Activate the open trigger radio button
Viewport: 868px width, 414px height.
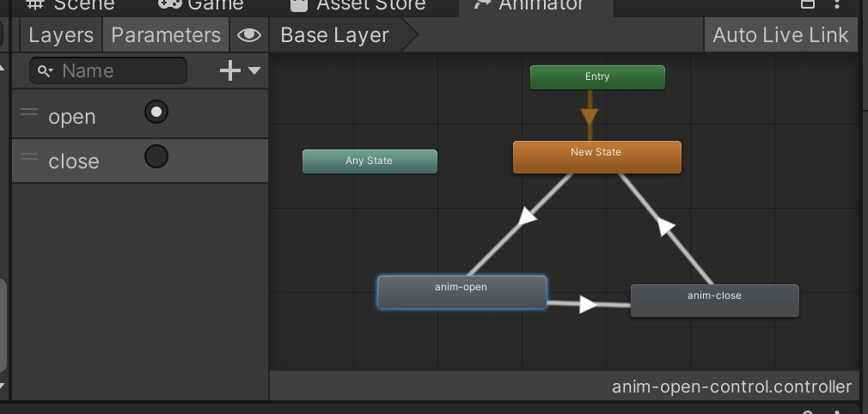point(156,112)
